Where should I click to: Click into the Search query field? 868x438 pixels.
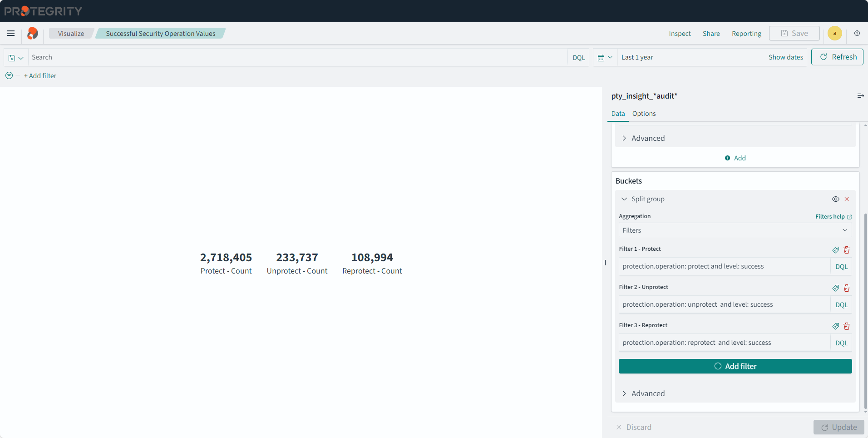coord(297,58)
